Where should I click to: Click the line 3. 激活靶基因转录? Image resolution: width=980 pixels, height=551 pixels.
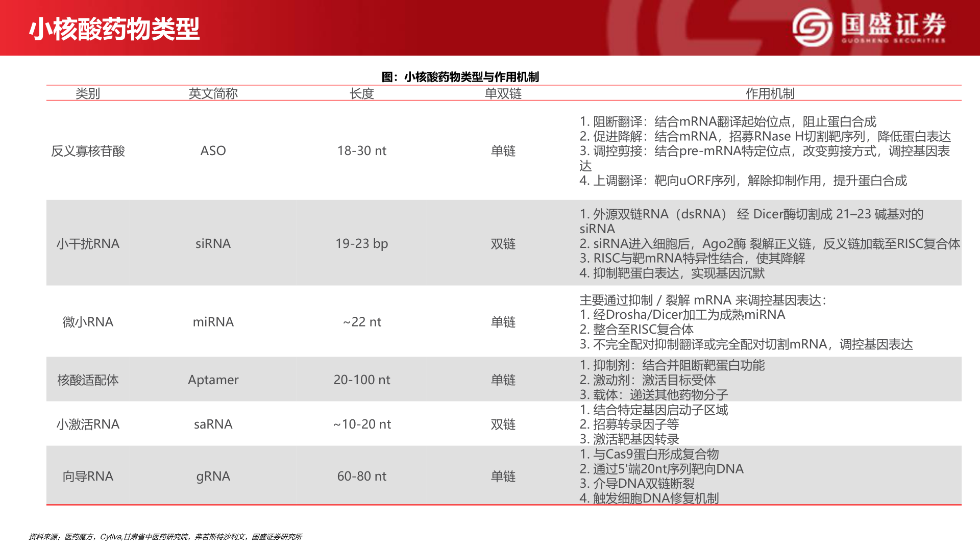pyautogui.click(x=629, y=439)
